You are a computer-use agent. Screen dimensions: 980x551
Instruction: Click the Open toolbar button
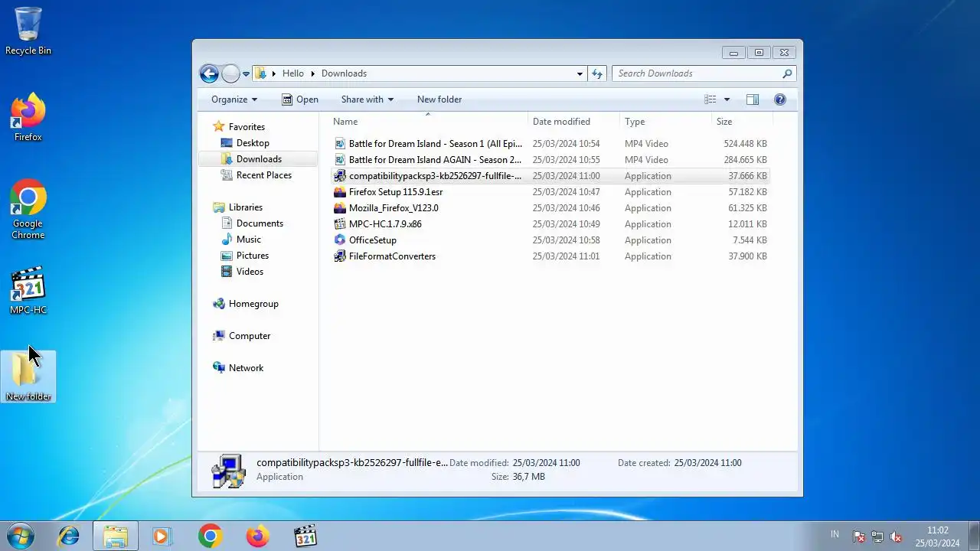point(300,99)
